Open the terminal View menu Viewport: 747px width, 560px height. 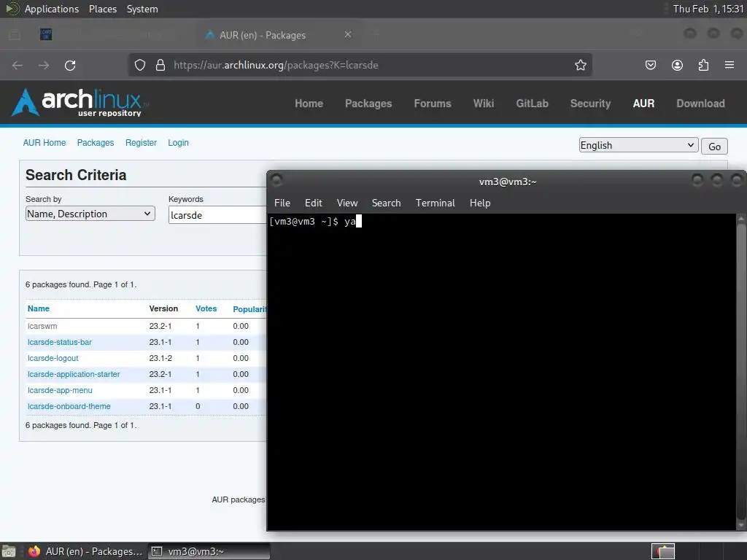pyautogui.click(x=347, y=203)
